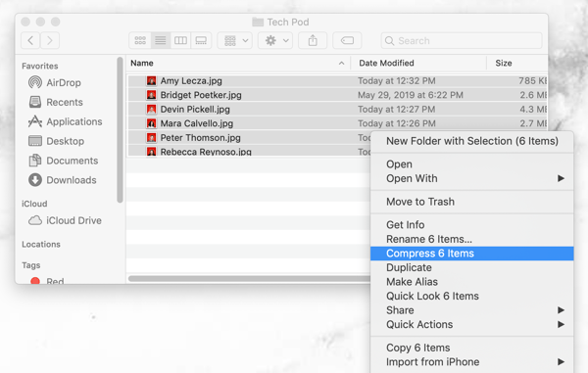Switch to column view in toolbar
The image size is (588, 373).
coord(180,40)
